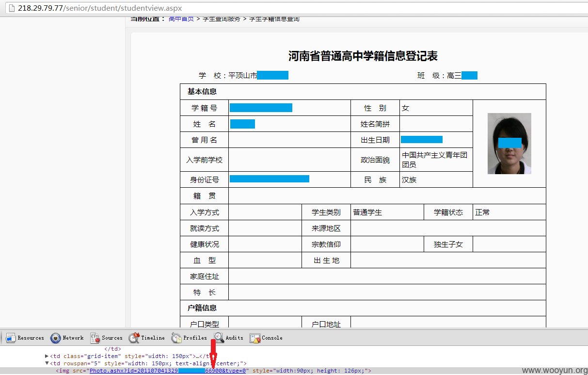Click the 姓名简拼 label cell
588x375 pixels.
pos(375,124)
